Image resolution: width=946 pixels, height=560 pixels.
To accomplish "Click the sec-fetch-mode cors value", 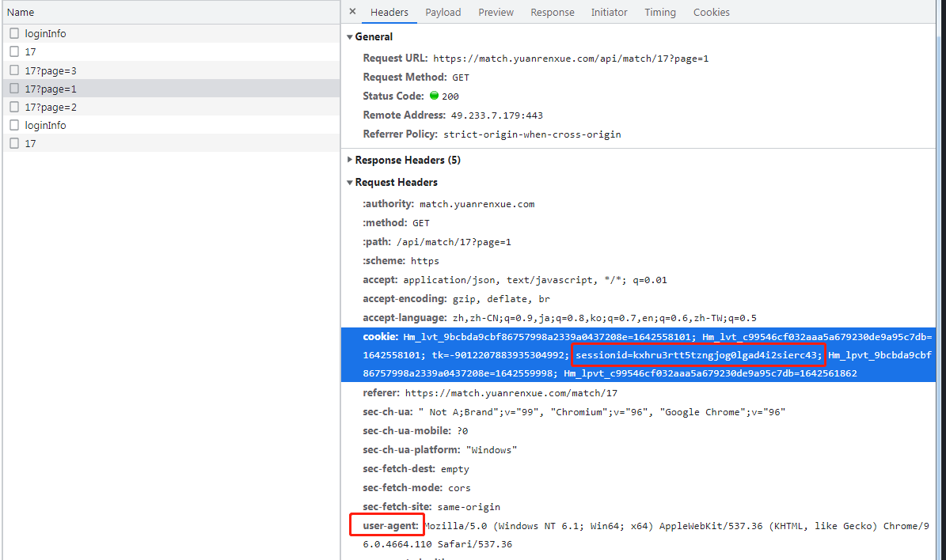I will 459,488.
